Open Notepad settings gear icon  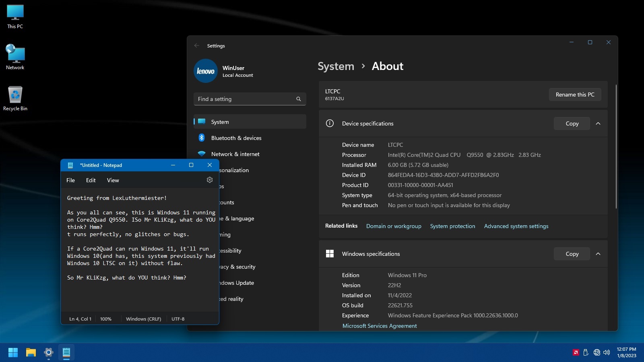click(210, 180)
